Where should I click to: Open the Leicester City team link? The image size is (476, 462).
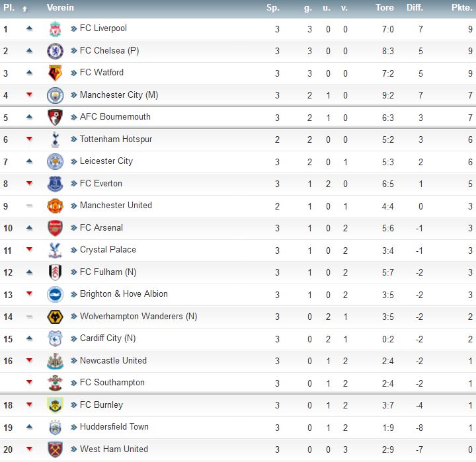coord(106,161)
